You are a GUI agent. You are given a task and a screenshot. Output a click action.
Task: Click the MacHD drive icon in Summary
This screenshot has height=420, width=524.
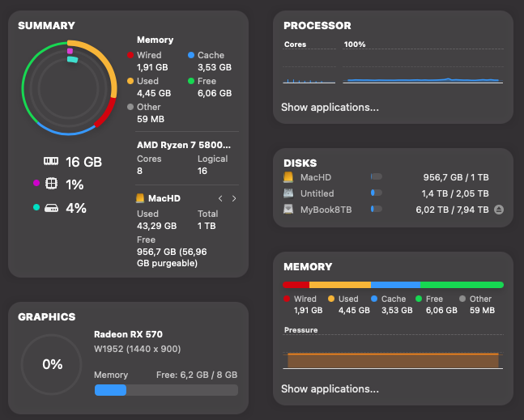[140, 198]
